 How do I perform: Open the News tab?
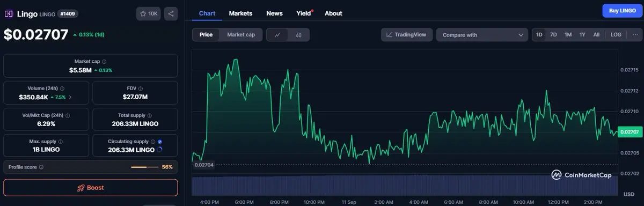click(x=274, y=13)
